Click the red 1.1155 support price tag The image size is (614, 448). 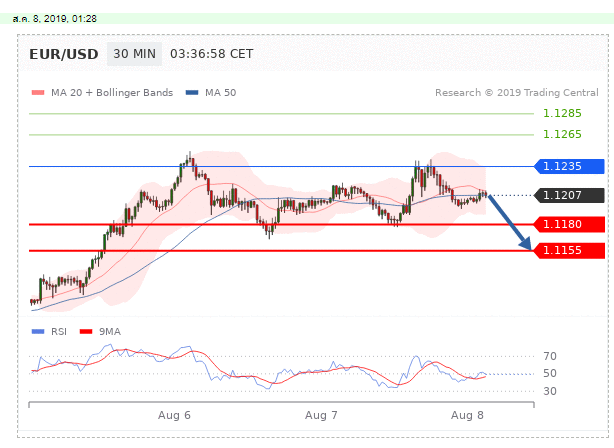pyautogui.click(x=570, y=250)
